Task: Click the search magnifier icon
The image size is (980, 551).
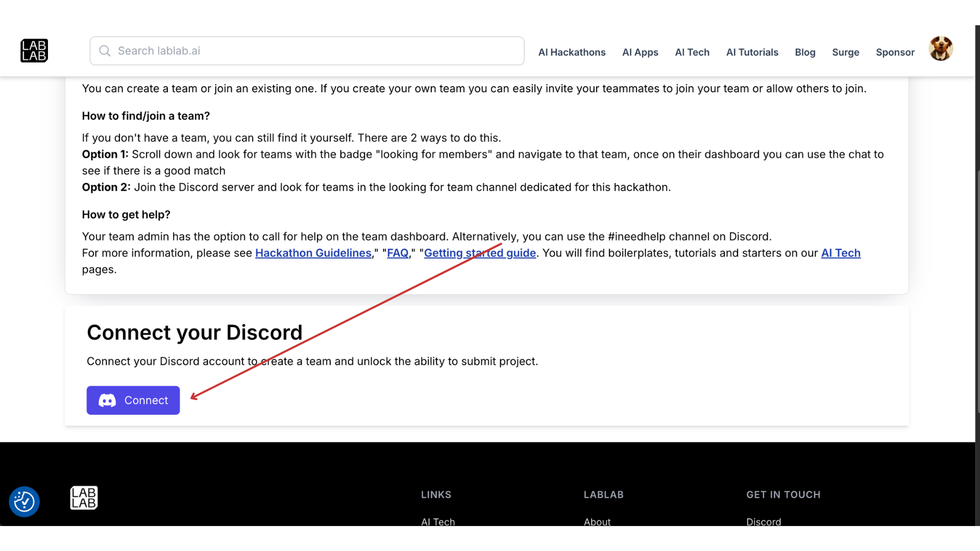Action: point(105,51)
